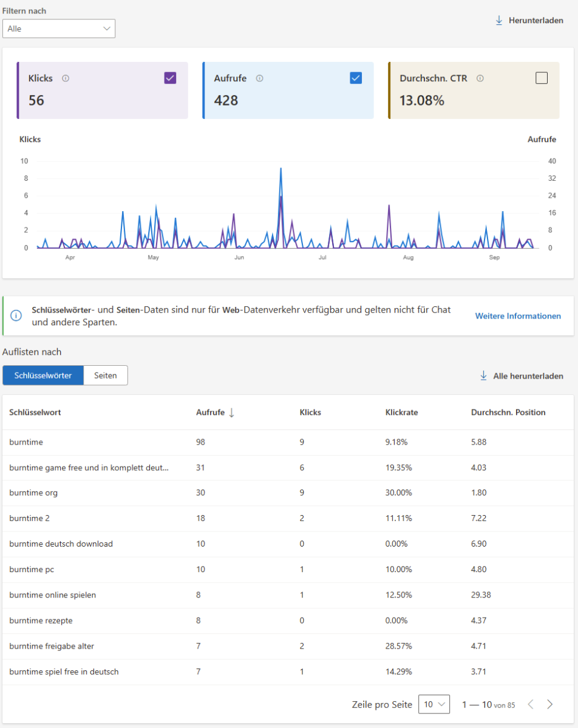578x728 pixels.
Task: Open the Zeile pro Seite dropdown
Action: 434,704
